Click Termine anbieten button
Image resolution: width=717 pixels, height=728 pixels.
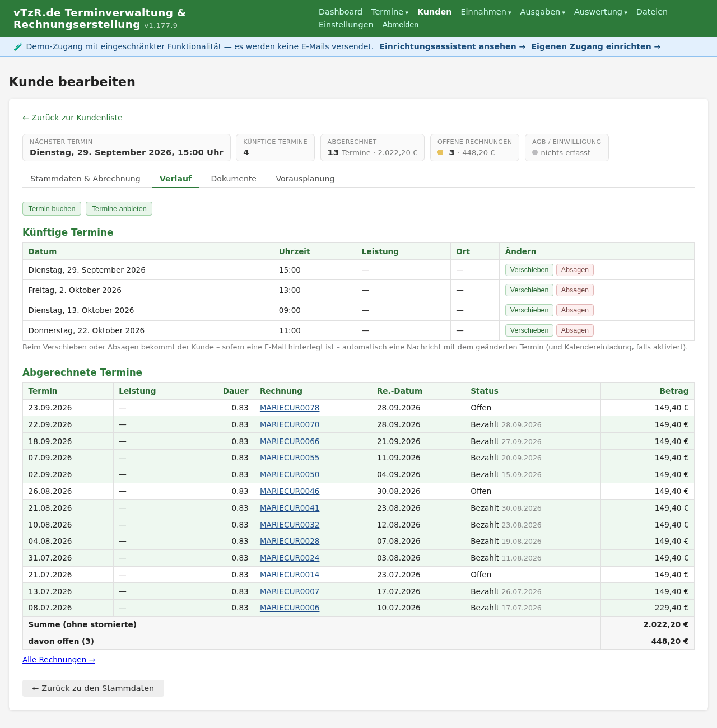coord(119,209)
